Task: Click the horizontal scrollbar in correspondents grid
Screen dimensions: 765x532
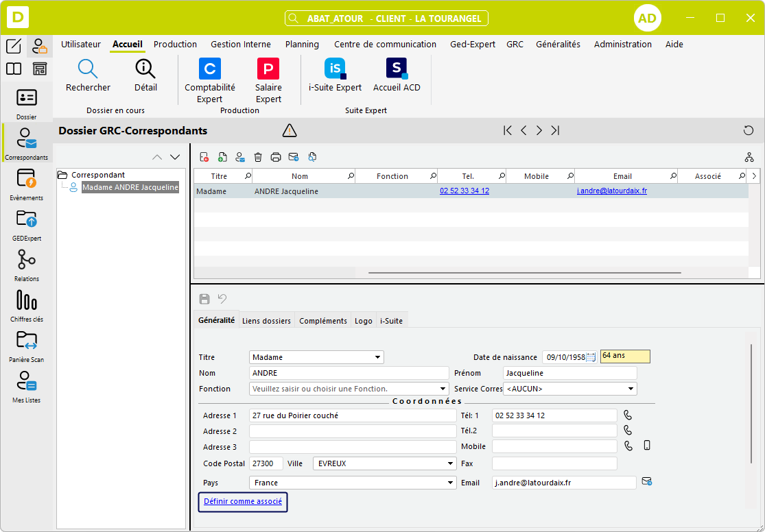Action: [524, 273]
